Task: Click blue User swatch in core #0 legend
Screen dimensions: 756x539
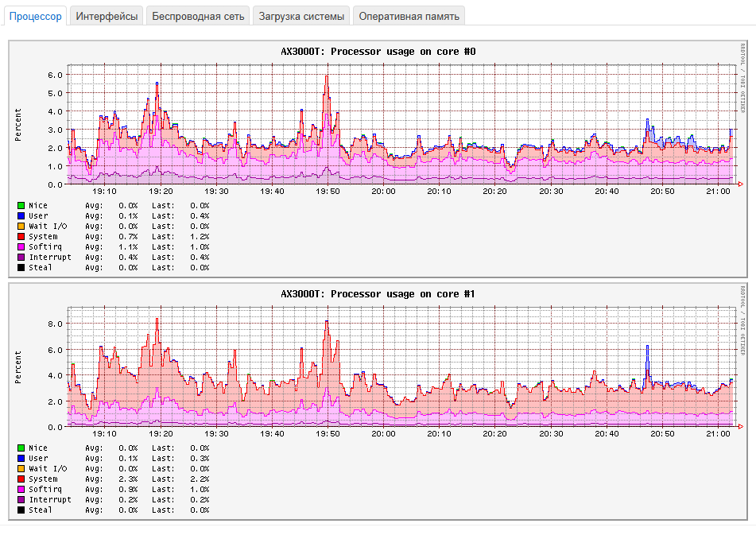Action: (21, 216)
